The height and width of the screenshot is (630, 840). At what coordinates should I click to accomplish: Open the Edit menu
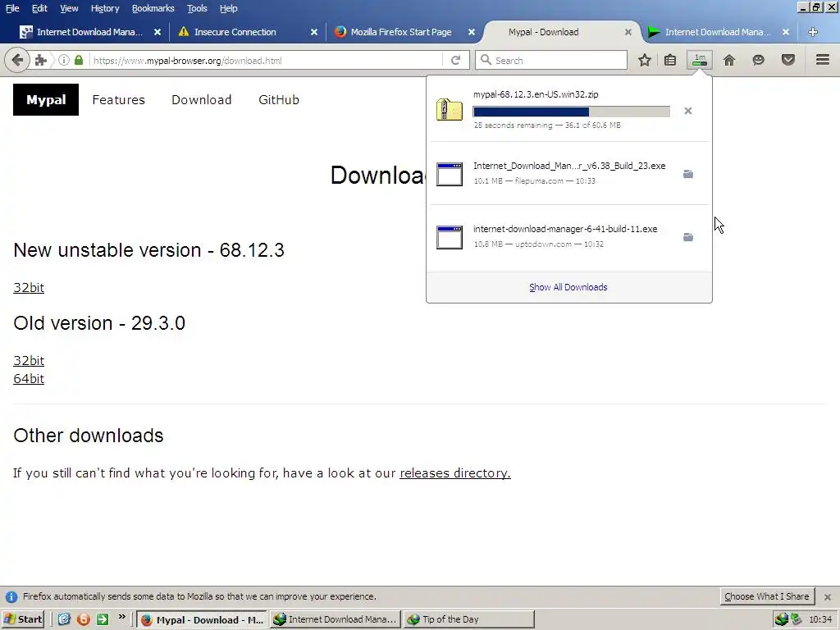[39, 8]
